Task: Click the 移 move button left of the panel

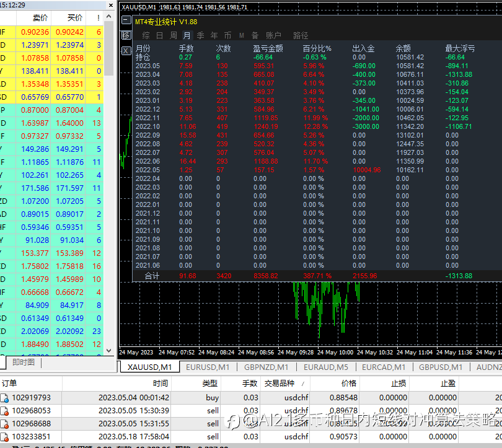Action: (x=126, y=35)
